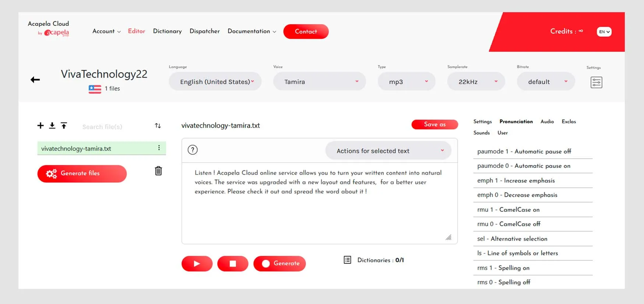Open the Voice dropdown Tamira
Viewport: 644px width, 304px height.
click(319, 82)
